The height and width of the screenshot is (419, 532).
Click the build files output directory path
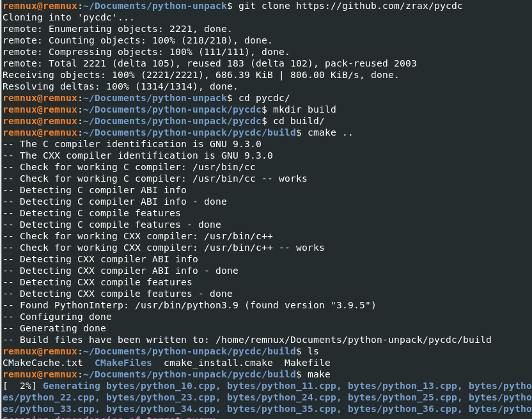pos(354,340)
